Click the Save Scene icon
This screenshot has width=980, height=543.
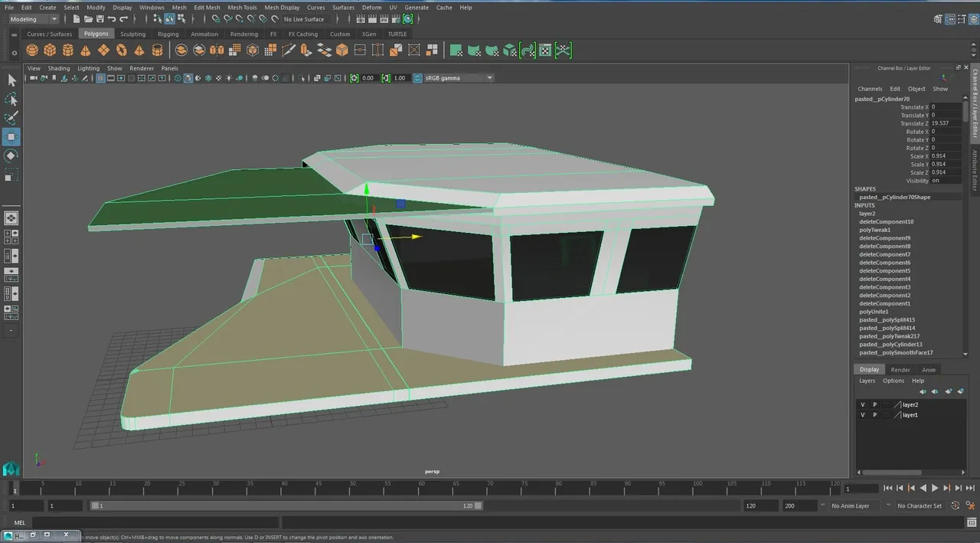pos(101,19)
